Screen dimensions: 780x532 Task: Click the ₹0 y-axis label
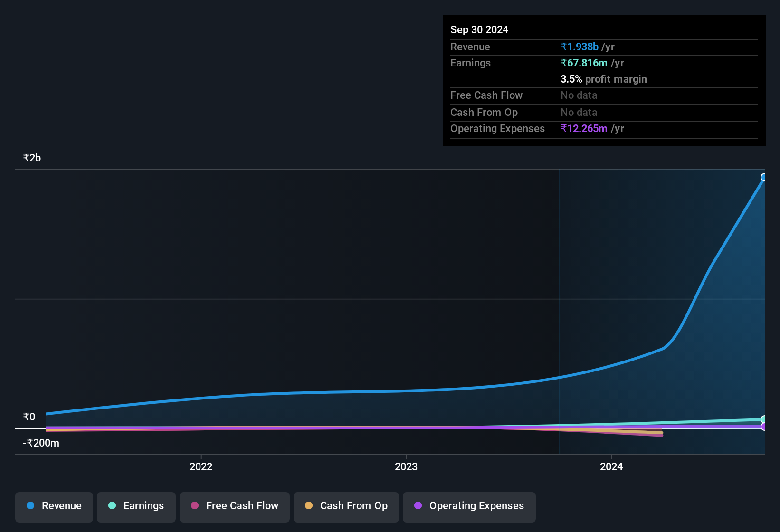coord(29,417)
